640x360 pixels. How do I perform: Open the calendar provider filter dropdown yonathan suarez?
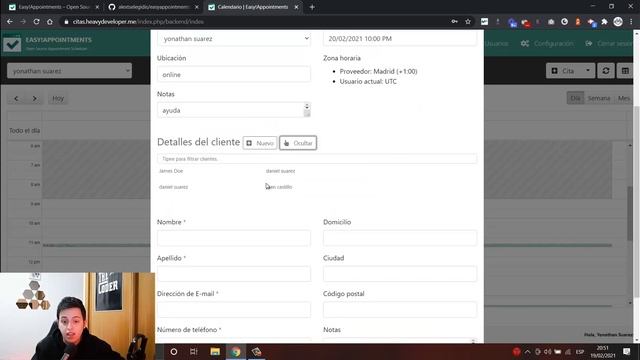[69, 71]
